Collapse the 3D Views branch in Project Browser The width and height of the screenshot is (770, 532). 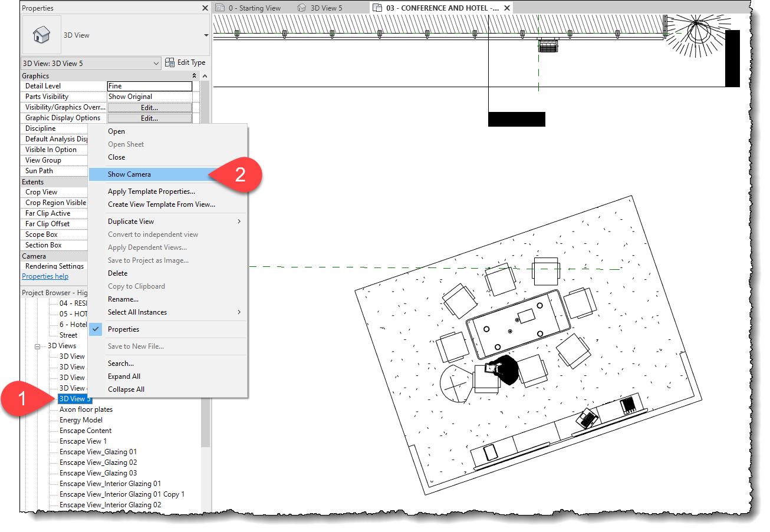pyautogui.click(x=37, y=345)
